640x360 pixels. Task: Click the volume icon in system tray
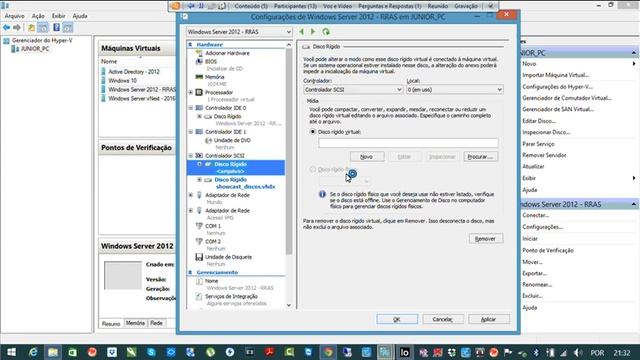(x=577, y=352)
